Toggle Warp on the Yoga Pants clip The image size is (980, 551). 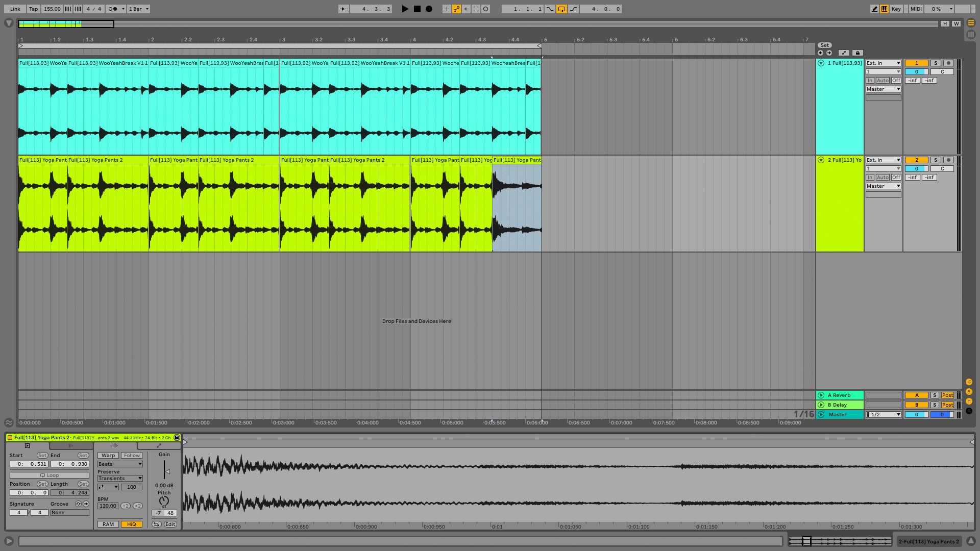tap(108, 455)
